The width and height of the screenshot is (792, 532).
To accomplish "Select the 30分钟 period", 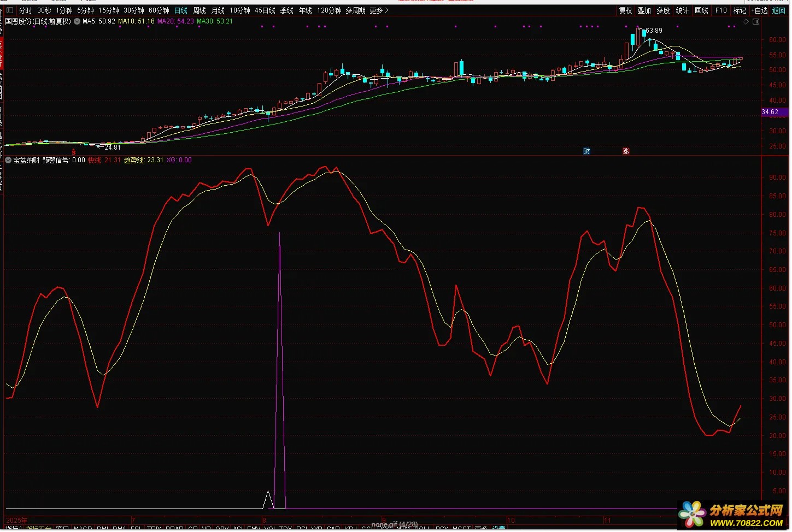I will [134, 10].
